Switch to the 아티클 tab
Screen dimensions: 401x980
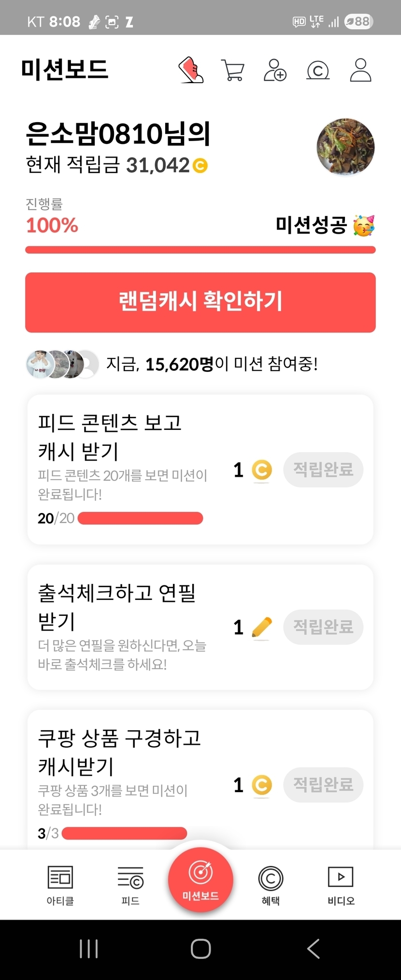click(x=60, y=885)
